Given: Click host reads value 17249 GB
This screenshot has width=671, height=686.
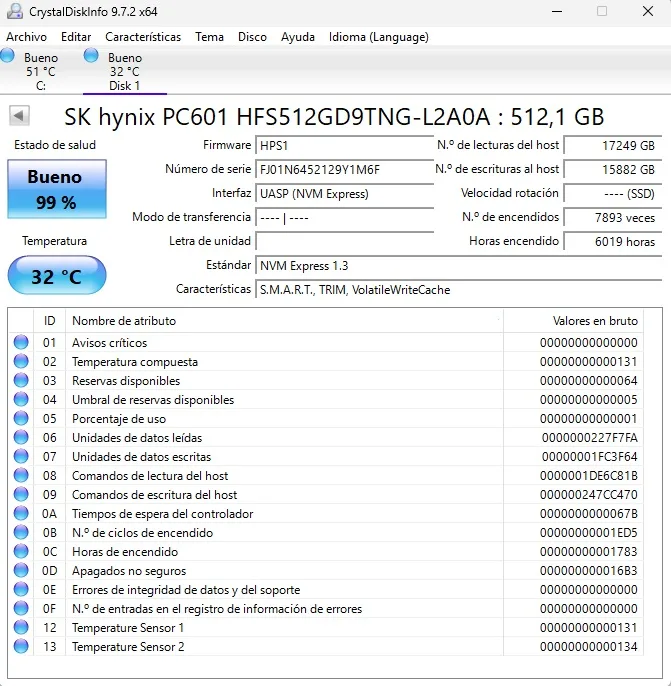Looking at the screenshot, I should [613, 145].
